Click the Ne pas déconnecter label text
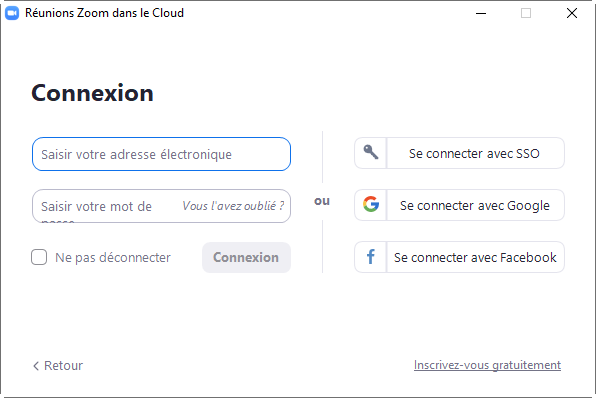Image resolution: width=596 pixels, height=398 pixels. pyautogui.click(x=113, y=257)
